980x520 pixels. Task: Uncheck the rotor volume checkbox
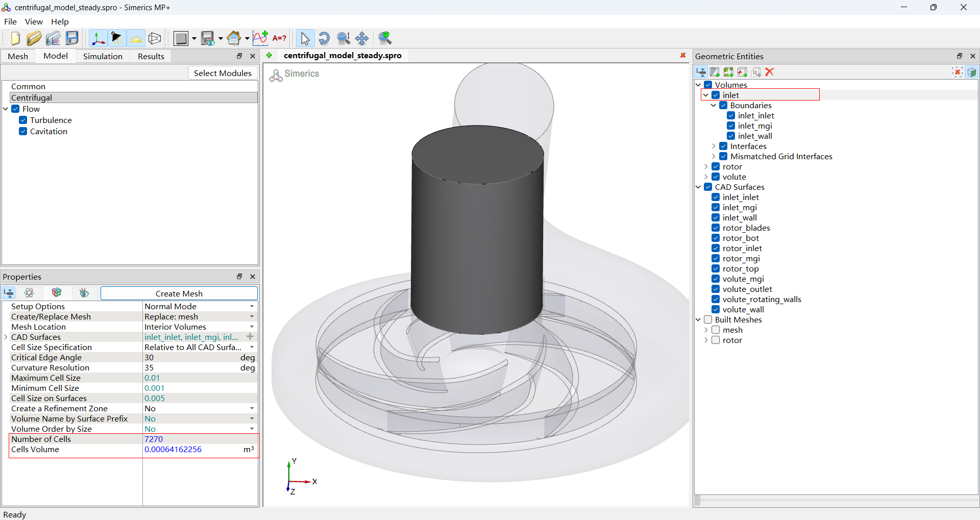tap(716, 166)
